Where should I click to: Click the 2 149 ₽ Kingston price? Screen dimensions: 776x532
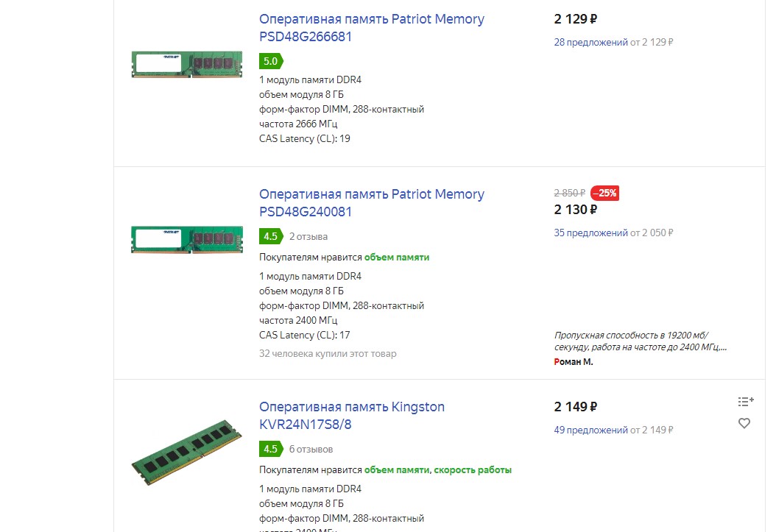click(575, 406)
